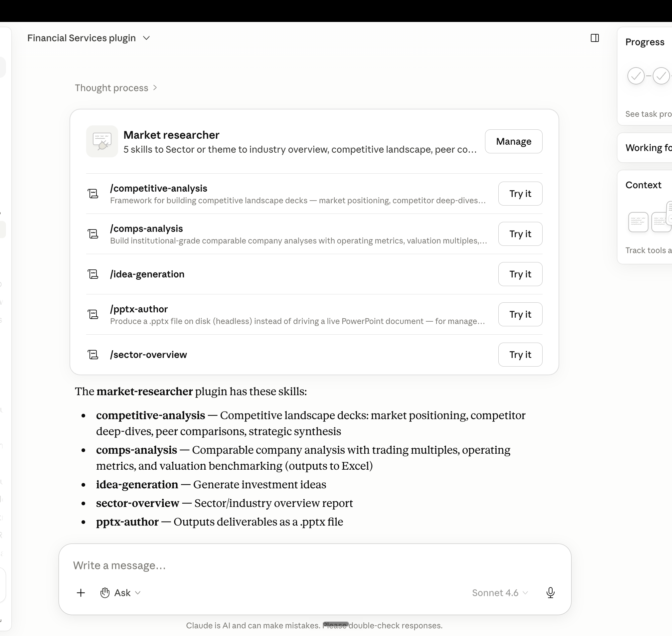This screenshot has width=672, height=636.
Task: Try the /comps-analysis skill
Action: click(520, 234)
